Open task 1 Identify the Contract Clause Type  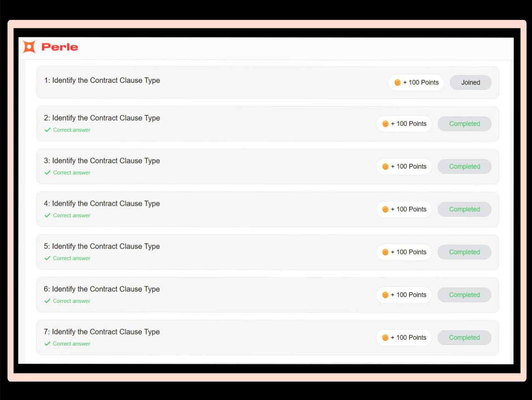pyautogui.click(x=102, y=81)
